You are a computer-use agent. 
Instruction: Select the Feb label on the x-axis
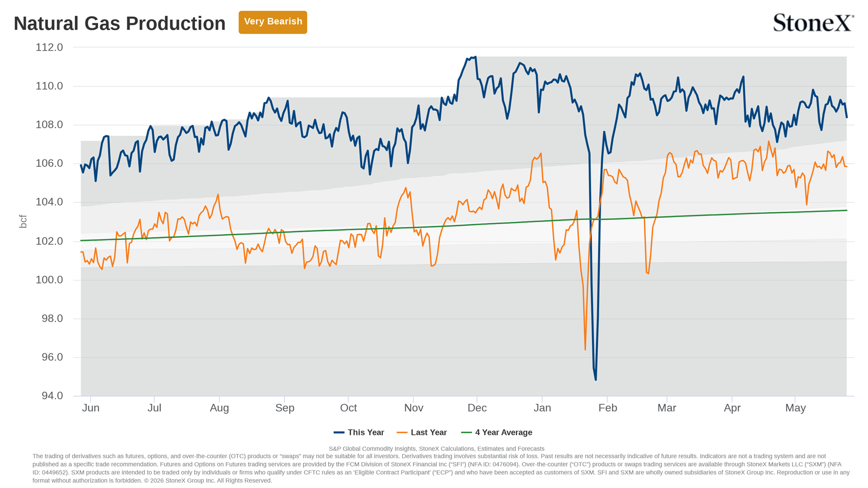coord(608,408)
